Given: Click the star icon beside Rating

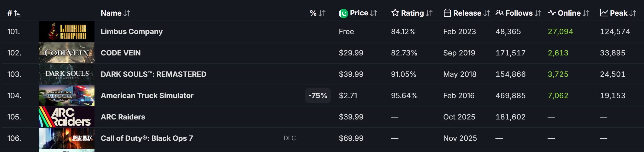Looking at the screenshot, I should click(395, 13).
